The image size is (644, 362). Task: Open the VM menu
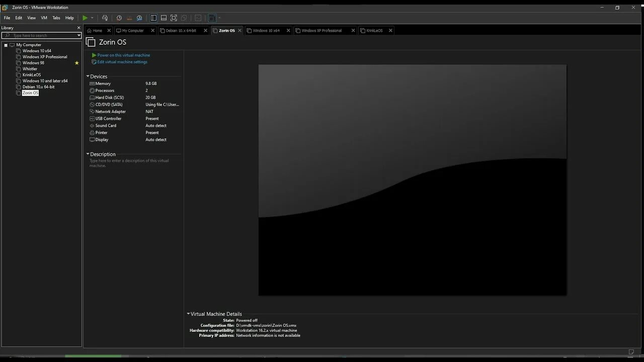(x=44, y=18)
